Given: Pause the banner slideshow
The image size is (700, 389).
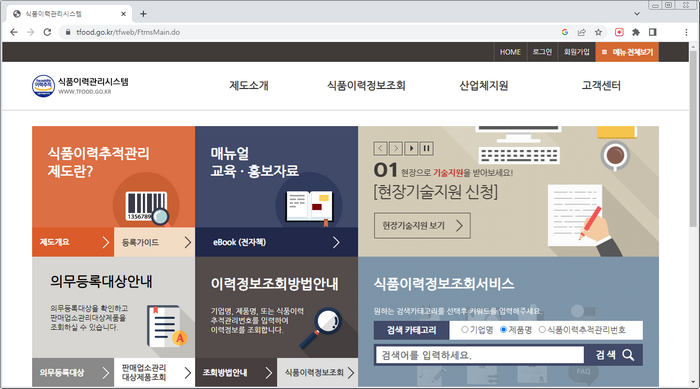Looking at the screenshot, I should pyautogui.click(x=426, y=148).
